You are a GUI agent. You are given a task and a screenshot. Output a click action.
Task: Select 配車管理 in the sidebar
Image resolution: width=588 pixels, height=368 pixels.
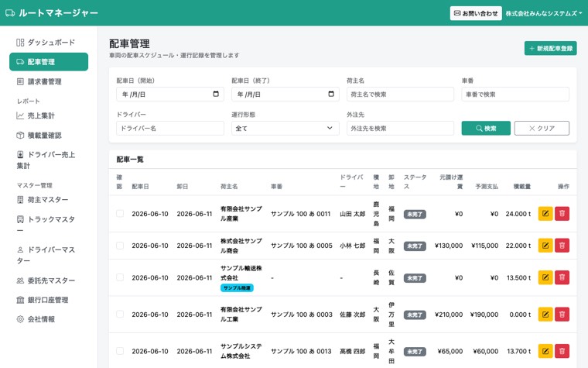pos(49,62)
